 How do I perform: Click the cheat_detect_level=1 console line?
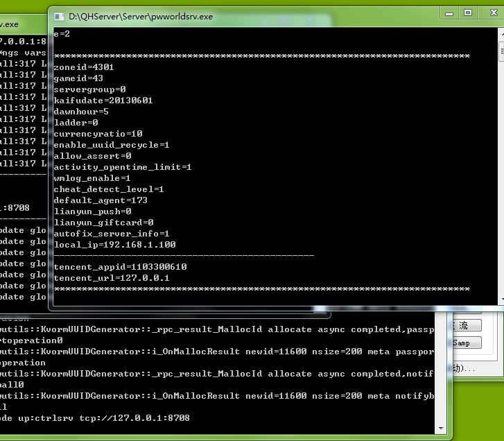coord(109,189)
